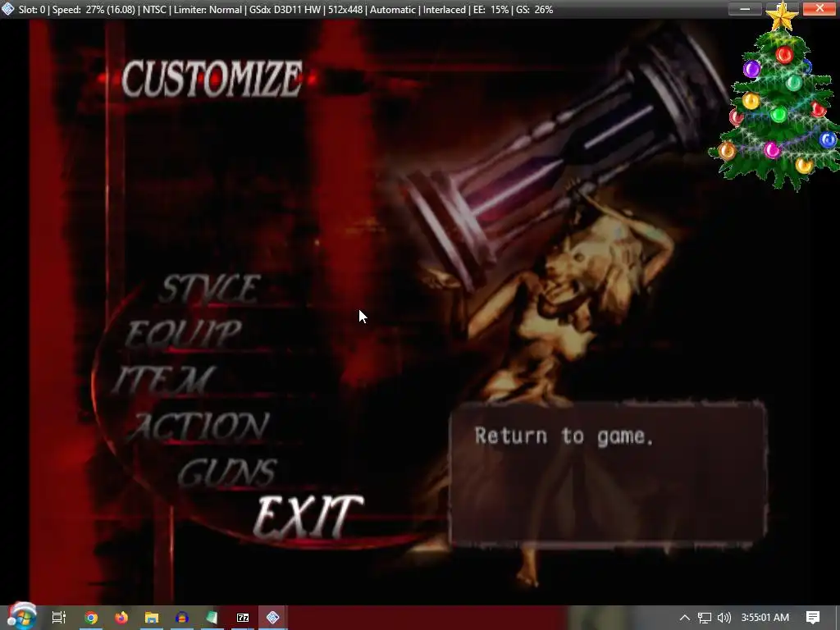Open the green notebook app in the taskbar
The image size is (840, 630).
click(x=212, y=618)
